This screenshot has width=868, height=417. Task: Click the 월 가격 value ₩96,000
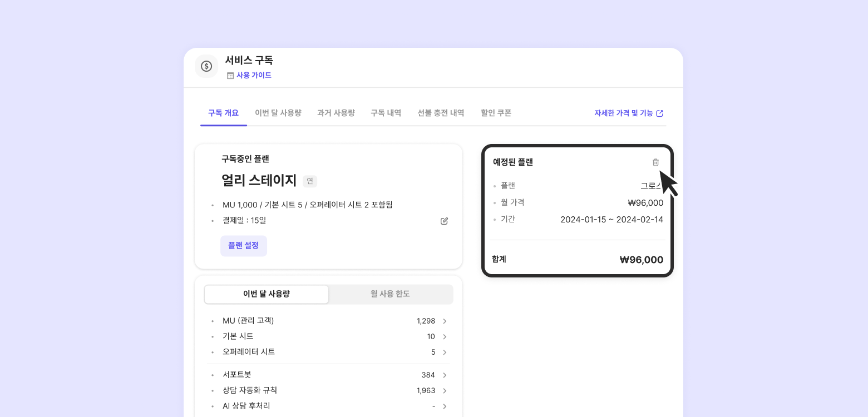645,203
